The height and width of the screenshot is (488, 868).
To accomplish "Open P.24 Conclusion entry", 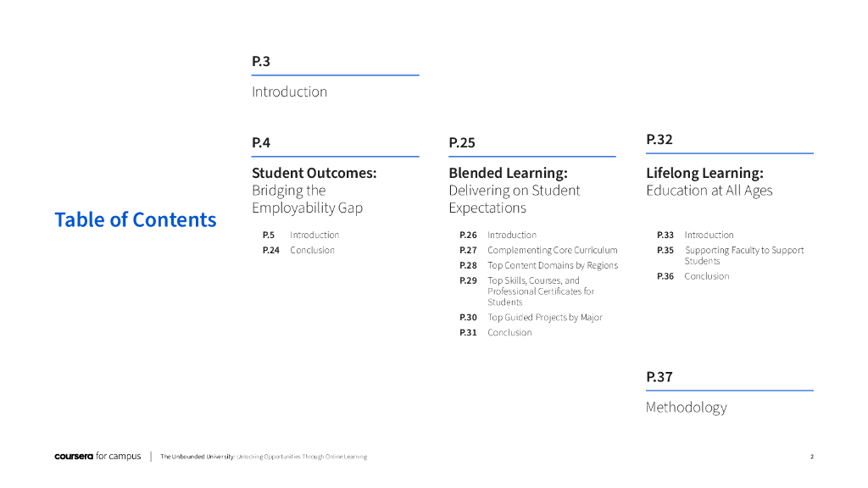I will 312,250.
